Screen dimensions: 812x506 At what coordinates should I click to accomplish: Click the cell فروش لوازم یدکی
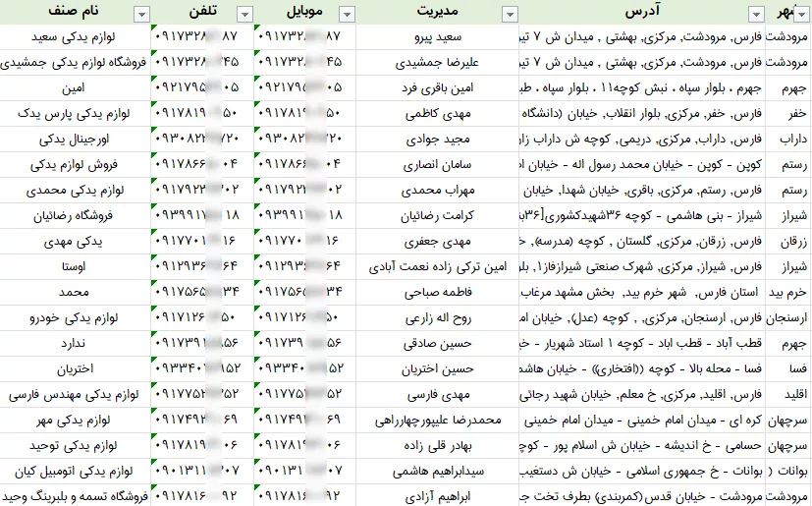pyautogui.click(x=75, y=164)
